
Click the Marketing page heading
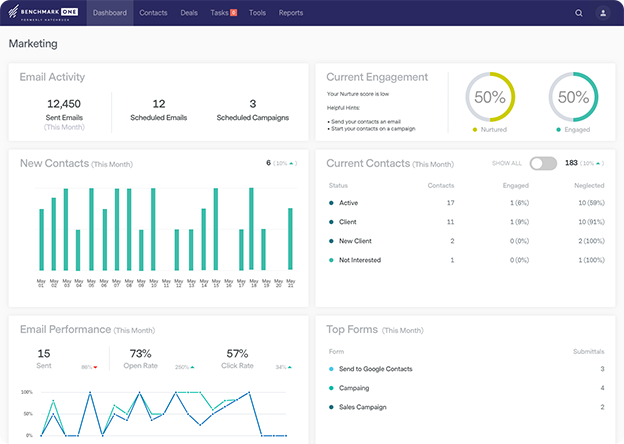(33, 44)
